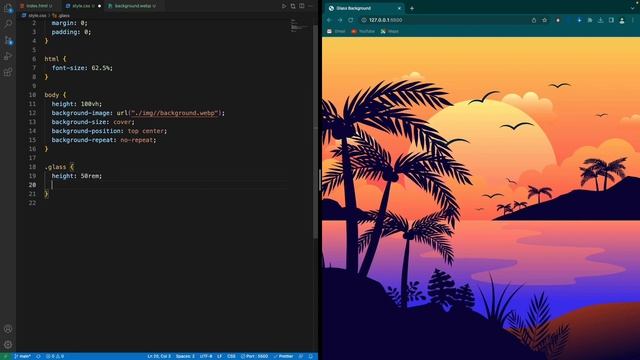Select encoding UTF-8 in status bar
This screenshot has width=640, height=360.
click(206, 356)
